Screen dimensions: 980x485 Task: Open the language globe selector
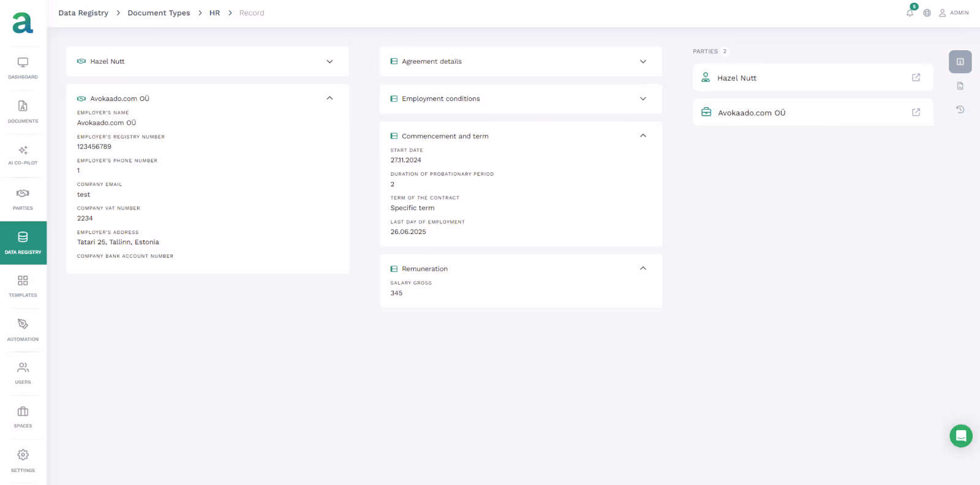(x=927, y=13)
